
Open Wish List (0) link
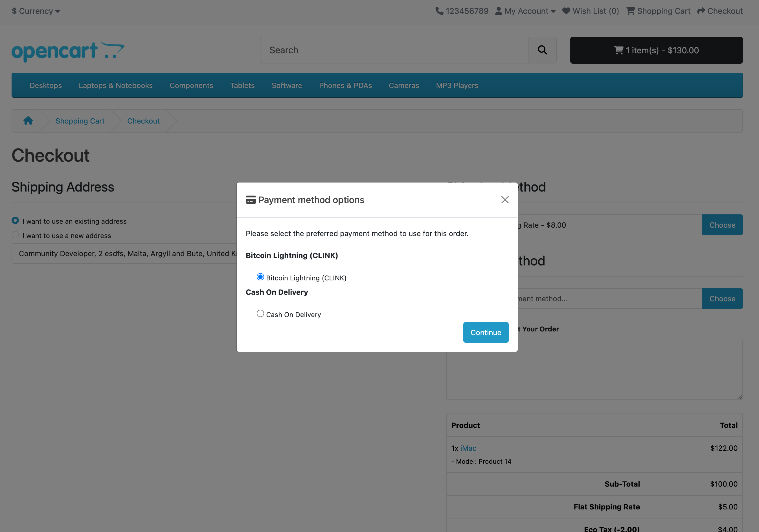pyautogui.click(x=590, y=11)
